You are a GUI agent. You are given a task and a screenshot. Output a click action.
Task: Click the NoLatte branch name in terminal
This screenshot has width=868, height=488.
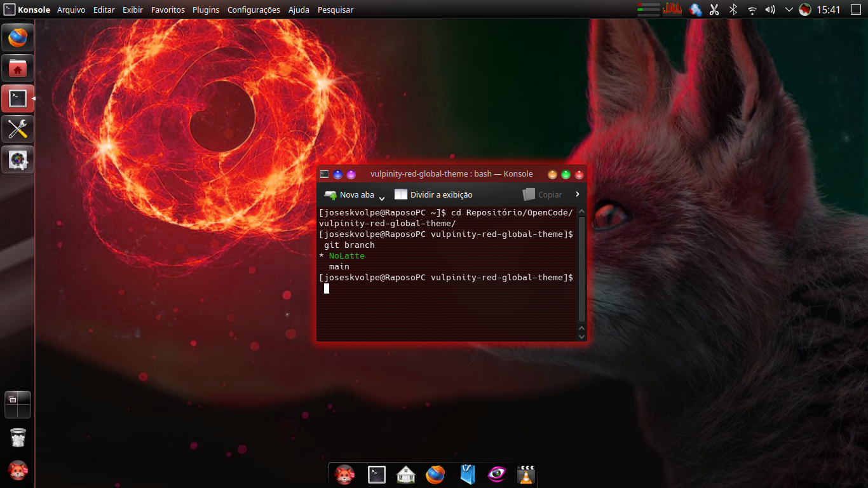point(347,256)
